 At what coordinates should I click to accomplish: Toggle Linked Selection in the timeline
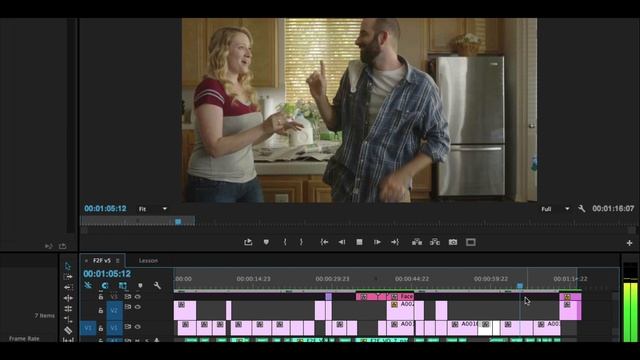[x=122, y=285]
